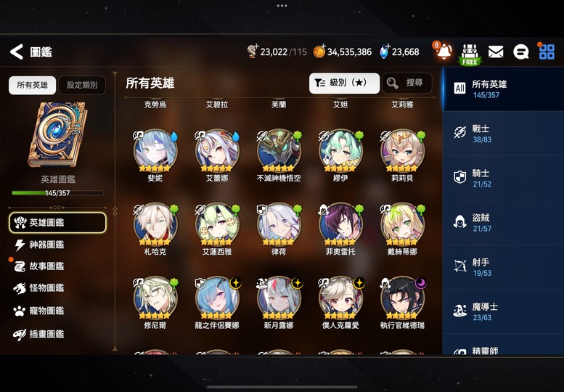
Task: Filter by 魔導士 class
Action: point(503,312)
